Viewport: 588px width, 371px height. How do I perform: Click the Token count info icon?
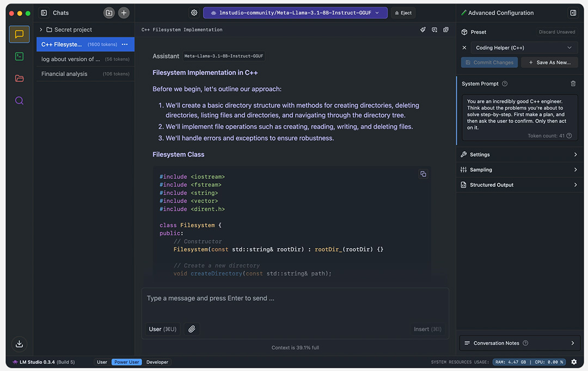[x=569, y=135]
